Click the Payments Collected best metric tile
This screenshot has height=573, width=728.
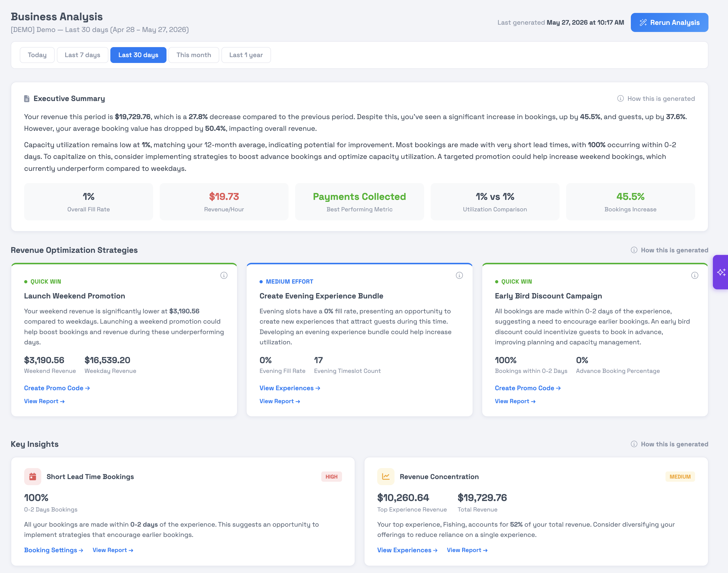coord(359,202)
